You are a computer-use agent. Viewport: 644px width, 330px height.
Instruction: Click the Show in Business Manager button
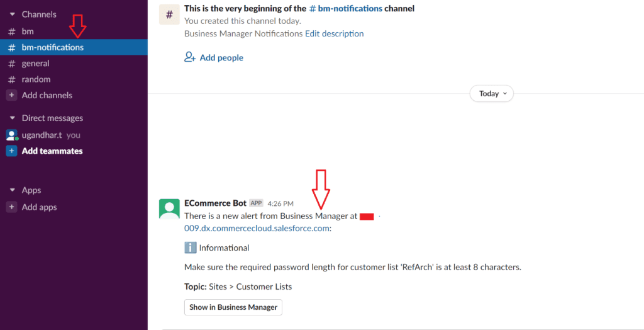[x=233, y=307]
